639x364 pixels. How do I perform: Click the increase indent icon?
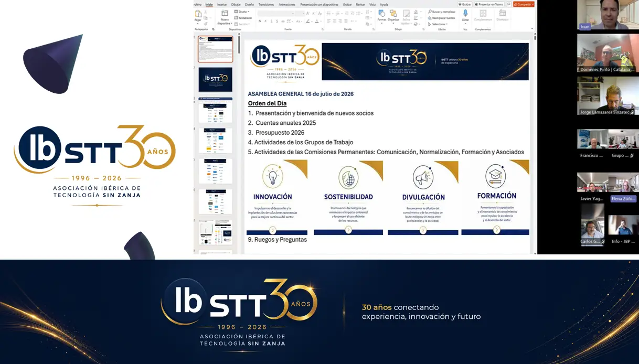point(352,14)
